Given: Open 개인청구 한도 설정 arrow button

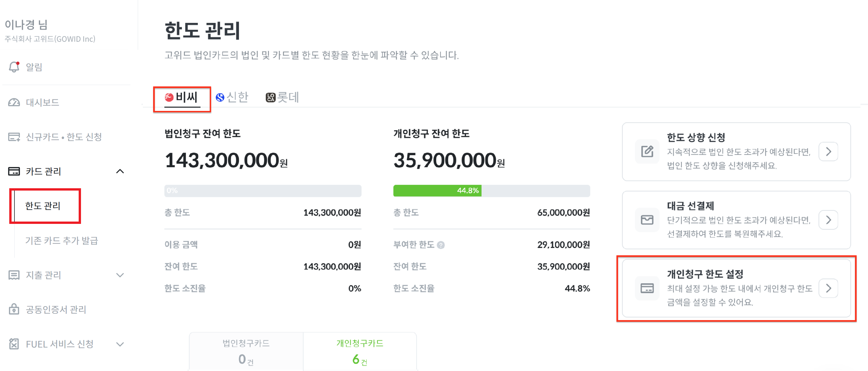Looking at the screenshot, I should click(x=828, y=288).
